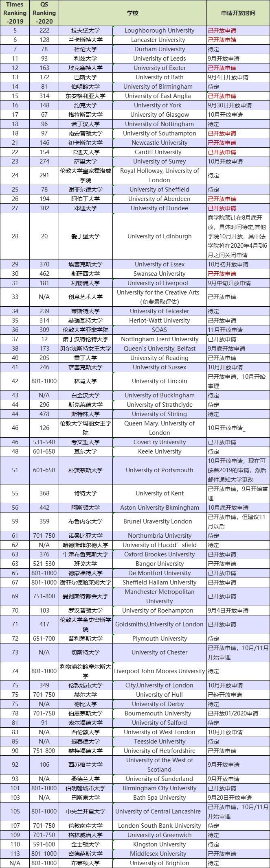Select the 'University of Kent' cell
The height and width of the screenshot is (868, 270).
click(160, 493)
